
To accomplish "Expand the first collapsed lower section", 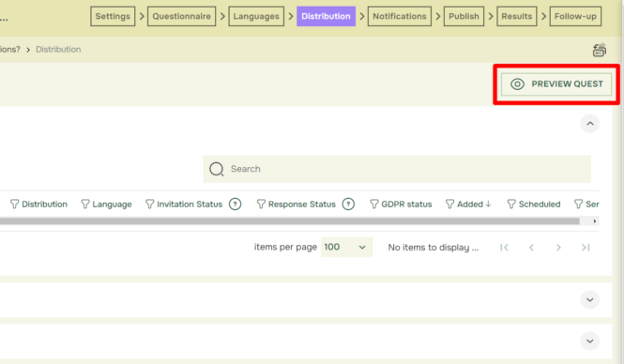I will (x=590, y=300).
